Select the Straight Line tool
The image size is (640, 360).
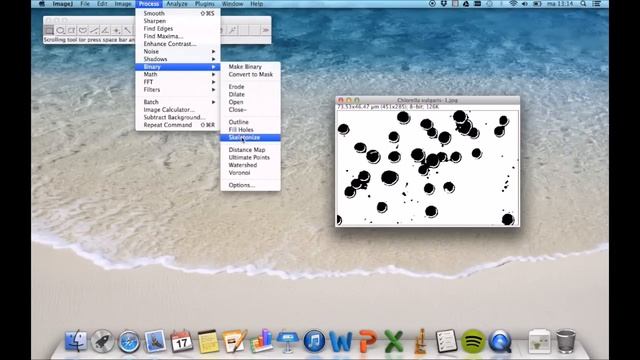tap(94, 30)
